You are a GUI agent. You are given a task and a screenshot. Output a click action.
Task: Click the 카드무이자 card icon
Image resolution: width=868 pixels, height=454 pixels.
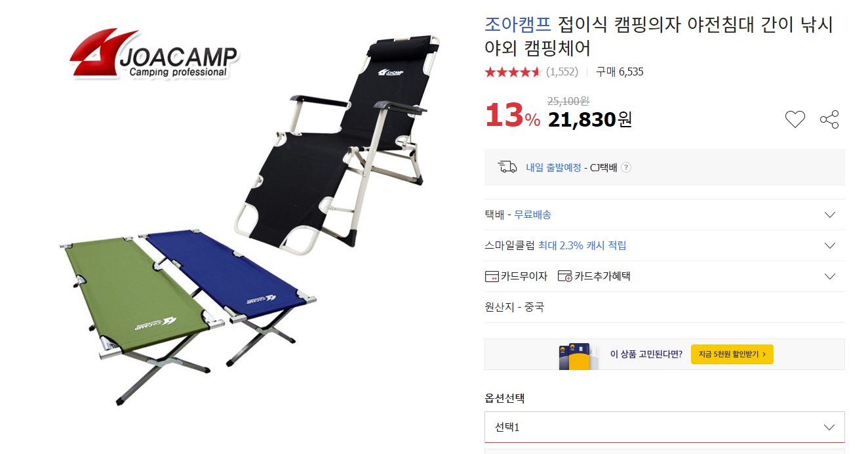click(x=492, y=276)
